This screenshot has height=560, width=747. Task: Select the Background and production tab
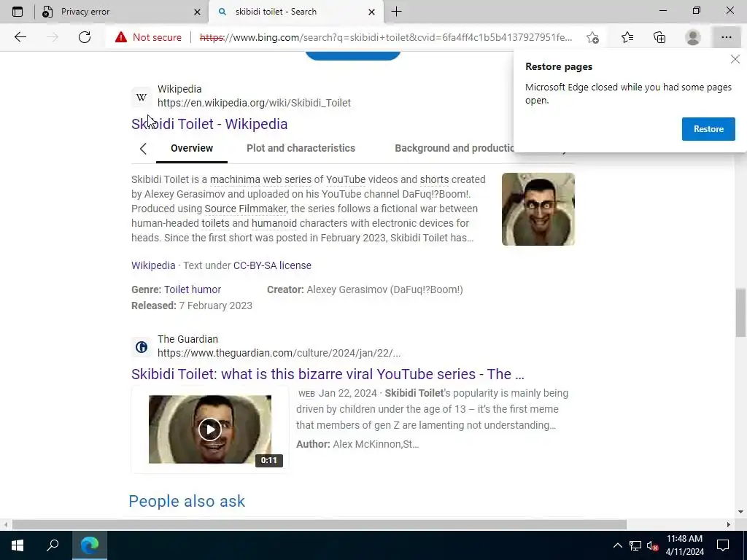click(x=454, y=148)
